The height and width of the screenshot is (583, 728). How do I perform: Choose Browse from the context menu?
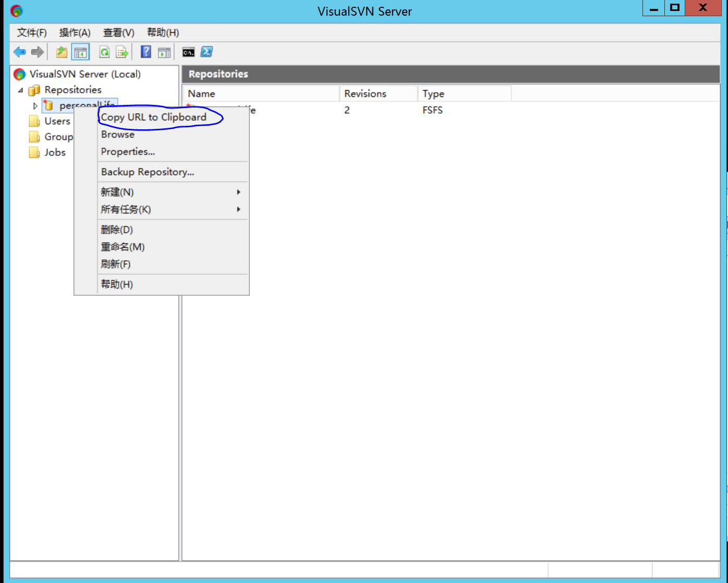tap(117, 134)
